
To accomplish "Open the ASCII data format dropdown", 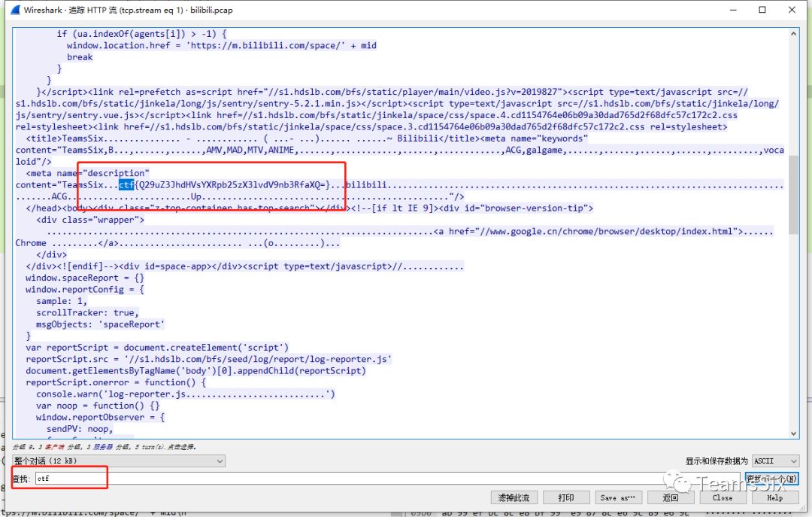I will [x=775, y=461].
